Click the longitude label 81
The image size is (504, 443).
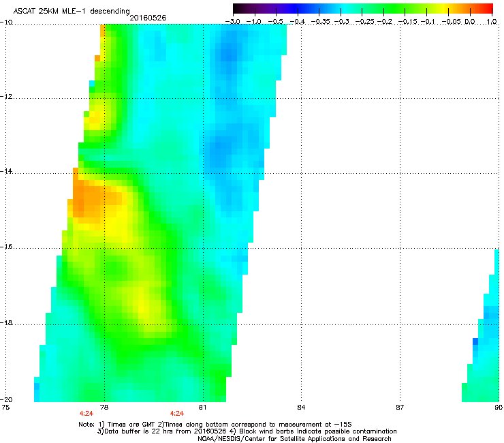tap(202, 408)
